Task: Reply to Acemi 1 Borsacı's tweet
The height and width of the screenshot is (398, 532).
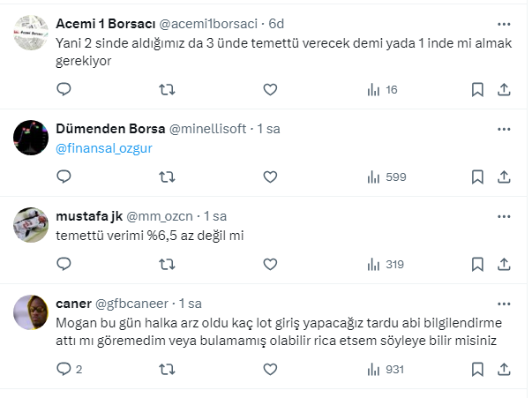Action: [x=64, y=89]
